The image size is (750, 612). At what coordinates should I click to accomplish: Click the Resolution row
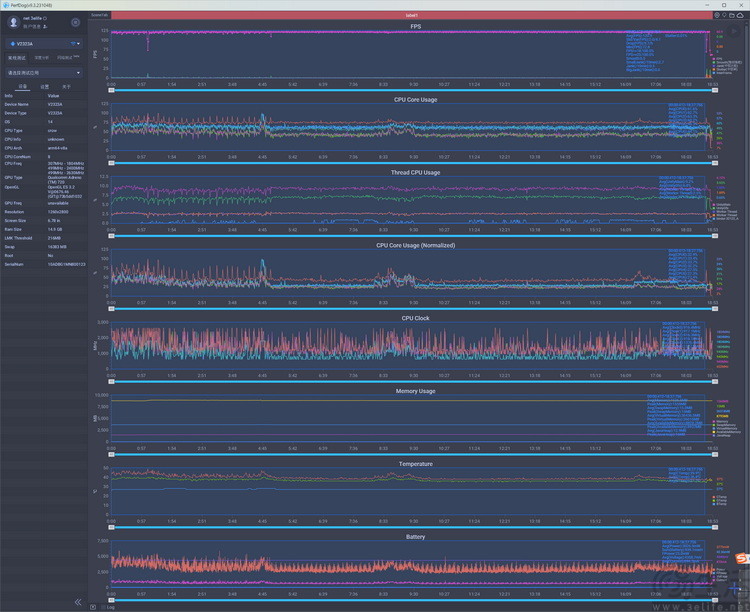[44, 212]
